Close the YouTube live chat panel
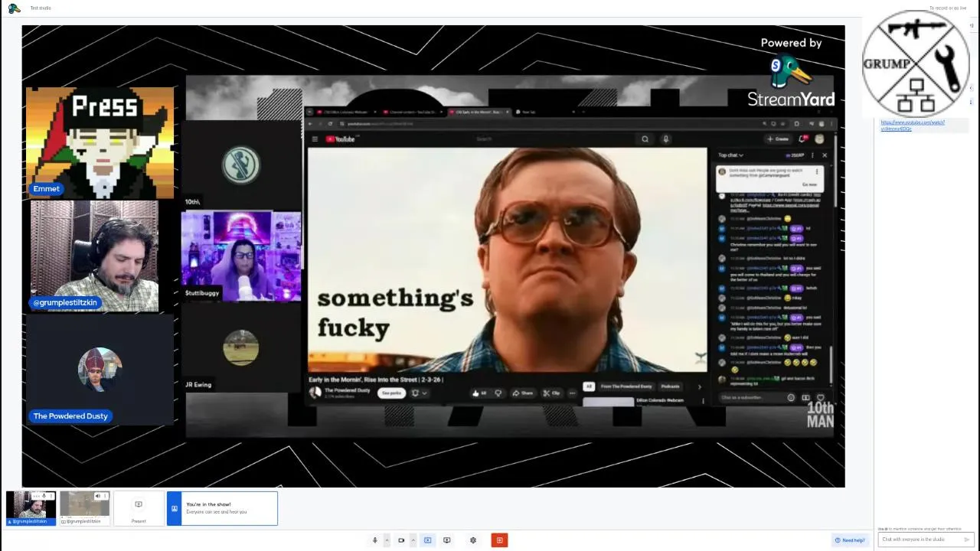This screenshot has height=551, width=980. tap(825, 155)
